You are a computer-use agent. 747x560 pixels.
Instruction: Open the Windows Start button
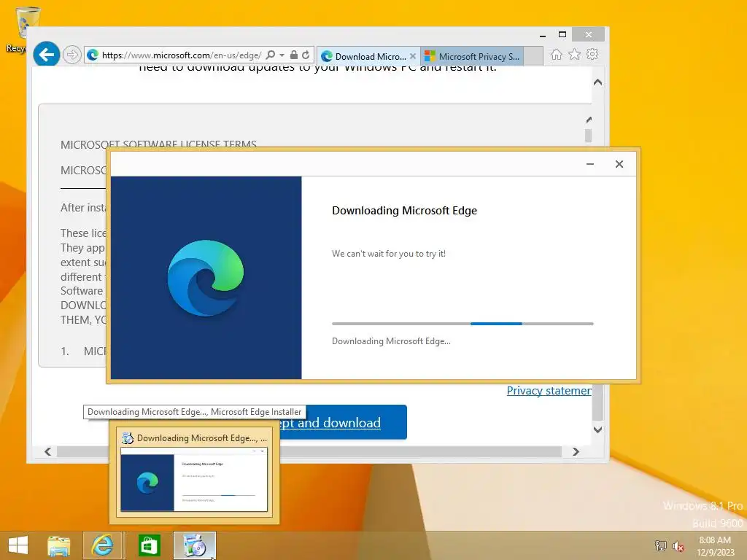point(18,545)
